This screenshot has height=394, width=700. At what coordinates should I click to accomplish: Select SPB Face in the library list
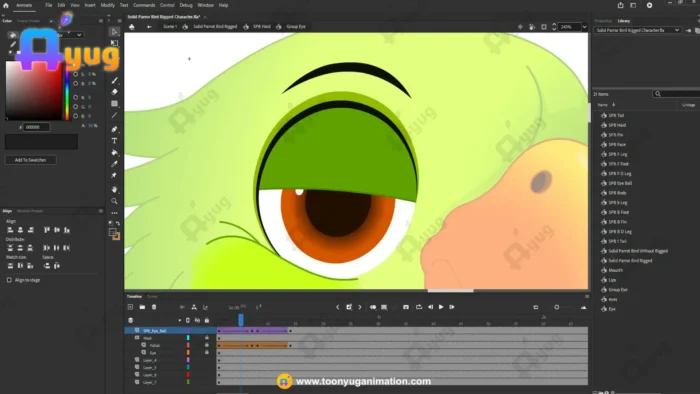pos(617,145)
